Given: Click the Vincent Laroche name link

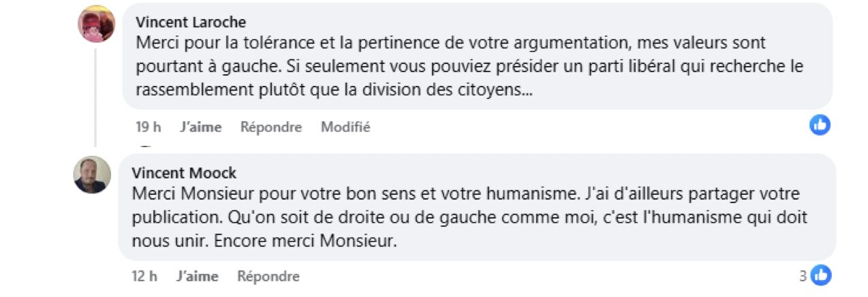Looking at the screenshot, I should tap(190, 22).
